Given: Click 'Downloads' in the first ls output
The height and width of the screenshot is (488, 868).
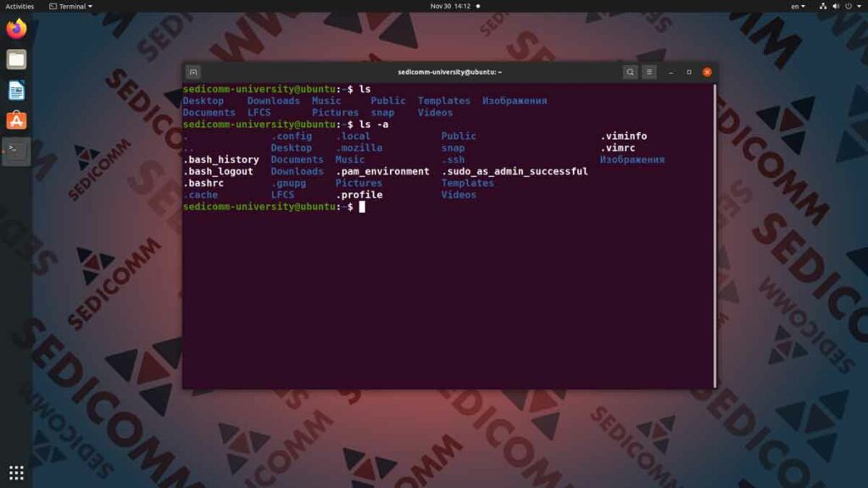Looking at the screenshot, I should pos(274,101).
